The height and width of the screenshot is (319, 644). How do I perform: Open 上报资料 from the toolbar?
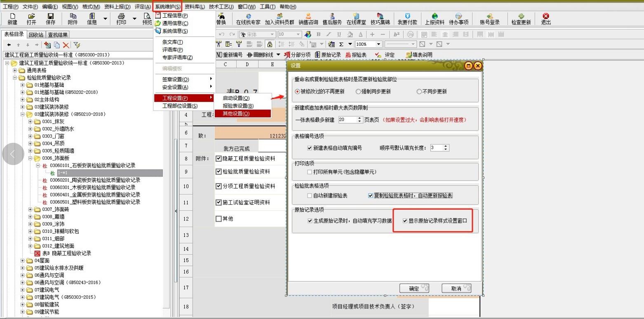tap(435, 19)
